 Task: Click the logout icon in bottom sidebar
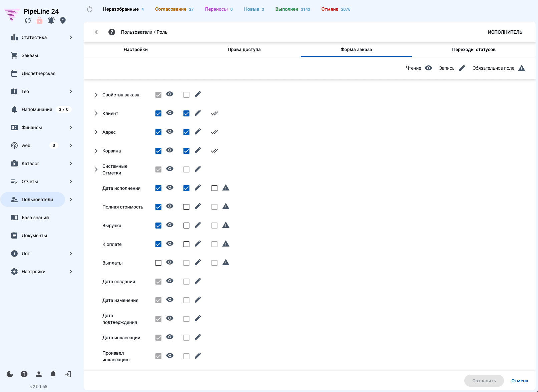[68, 374]
